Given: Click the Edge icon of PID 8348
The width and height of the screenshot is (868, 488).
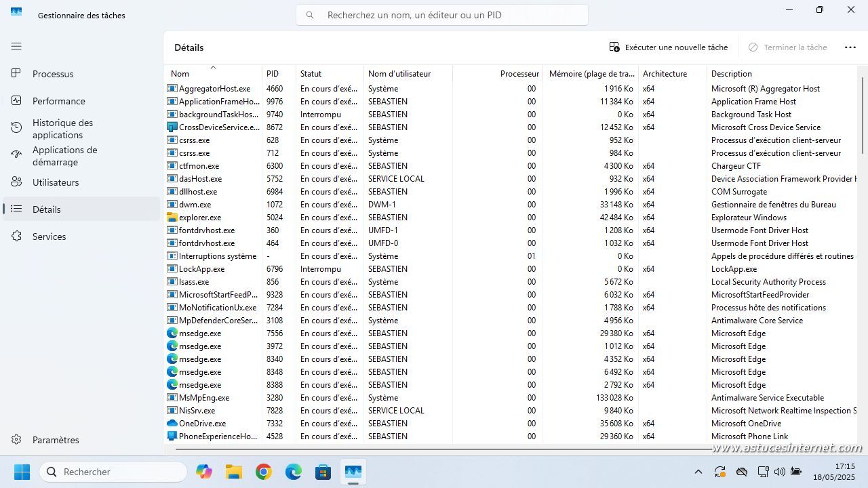Looking at the screenshot, I should point(172,372).
